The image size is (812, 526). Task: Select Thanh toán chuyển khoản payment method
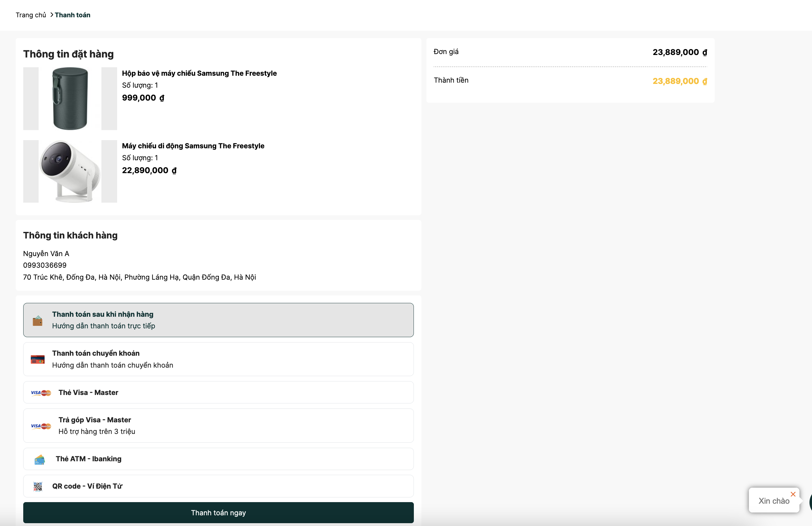pyautogui.click(x=218, y=359)
